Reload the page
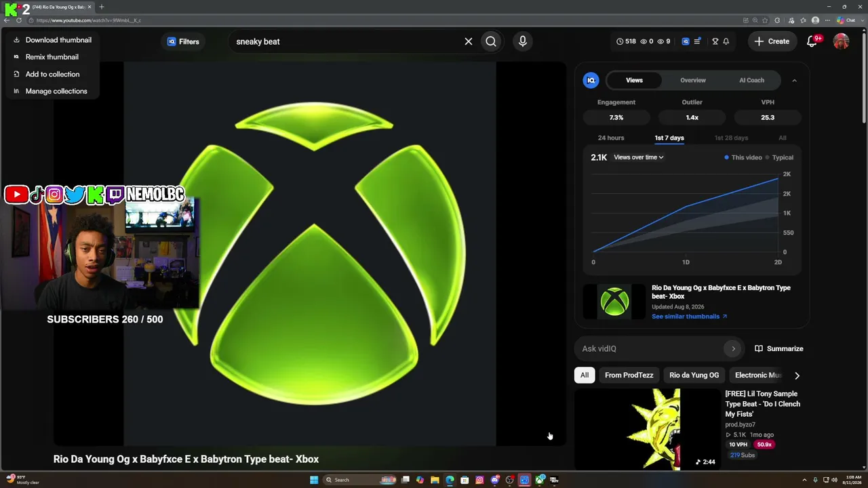This screenshot has height=488, width=868. pyautogui.click(x=18, y=20)
